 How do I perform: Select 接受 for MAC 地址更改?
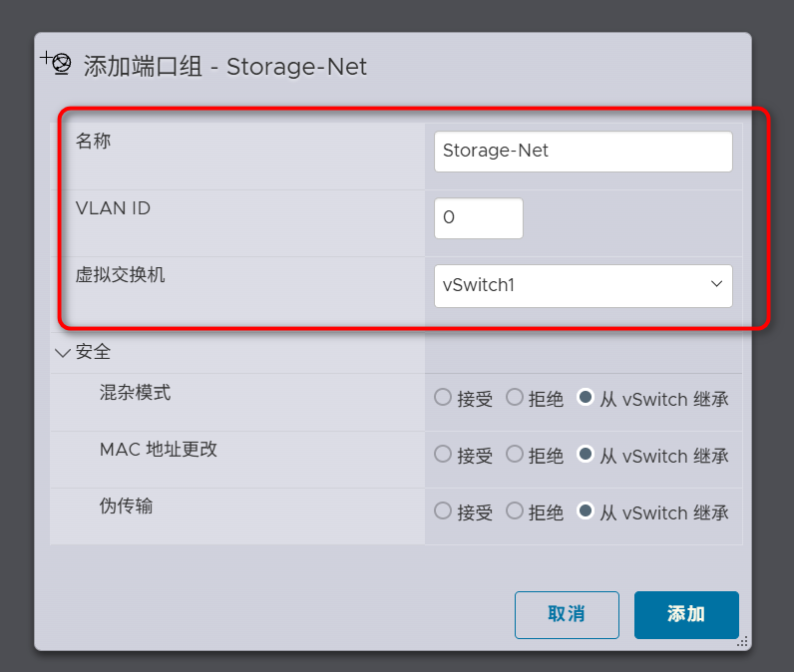pyautogui.click(x=443, y=454)
